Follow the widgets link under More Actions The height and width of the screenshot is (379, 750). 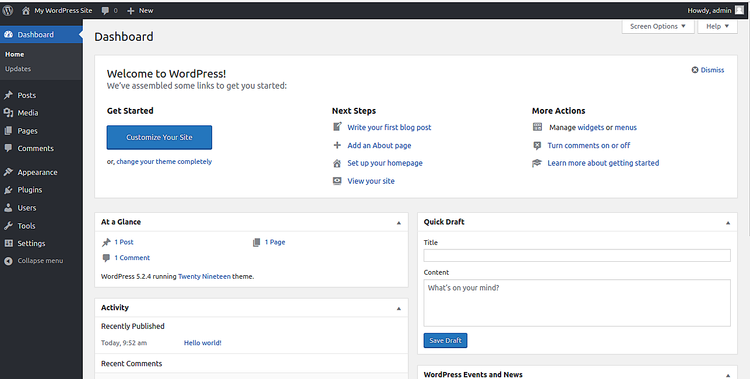tap(591, 127)
